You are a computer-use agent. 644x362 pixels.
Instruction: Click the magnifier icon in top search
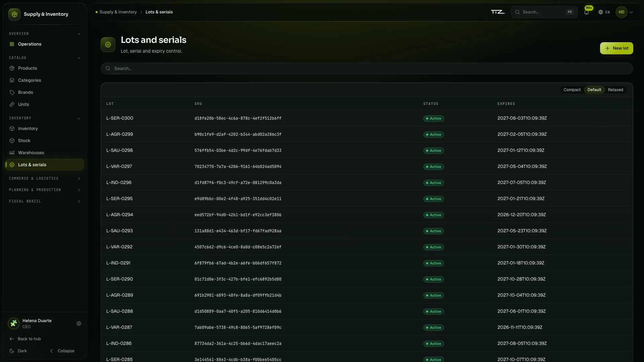pos(518,12)
